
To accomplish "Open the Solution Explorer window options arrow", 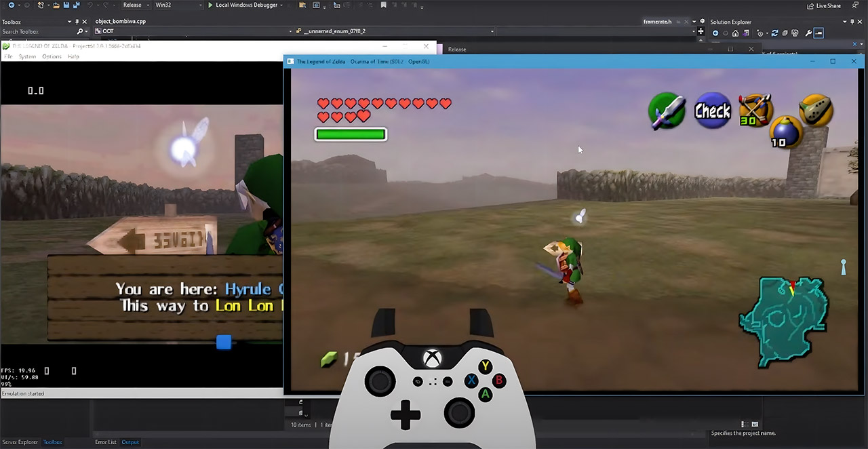I will 846,22.
